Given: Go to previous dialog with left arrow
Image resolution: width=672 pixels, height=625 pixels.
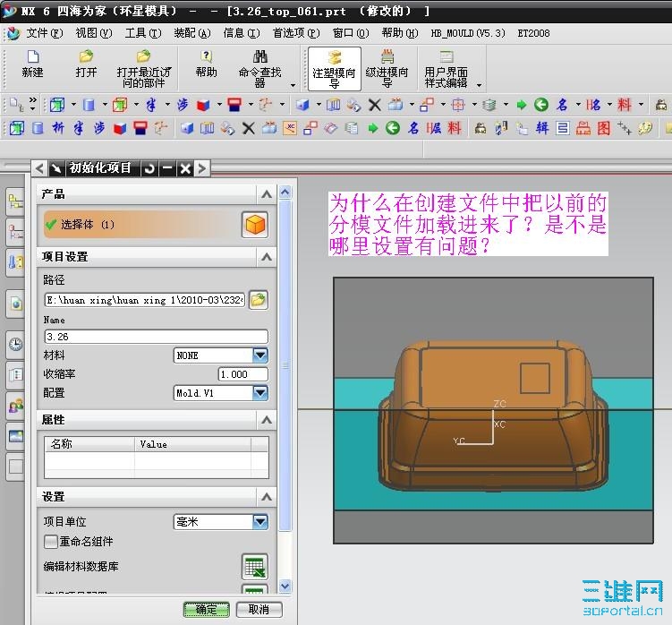Looking at the screenshot, I should [39, 168].
